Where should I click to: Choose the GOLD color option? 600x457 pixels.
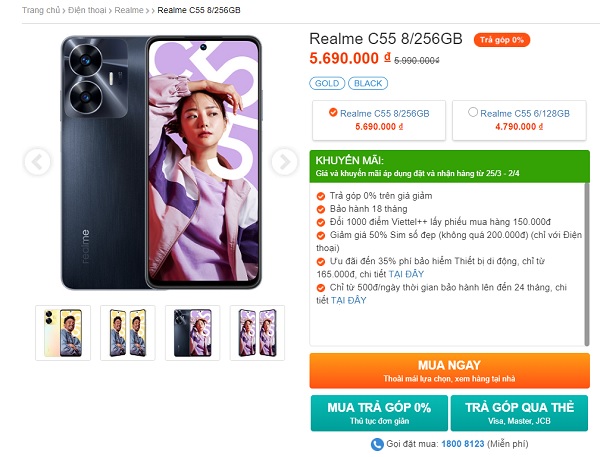point(328,84)
